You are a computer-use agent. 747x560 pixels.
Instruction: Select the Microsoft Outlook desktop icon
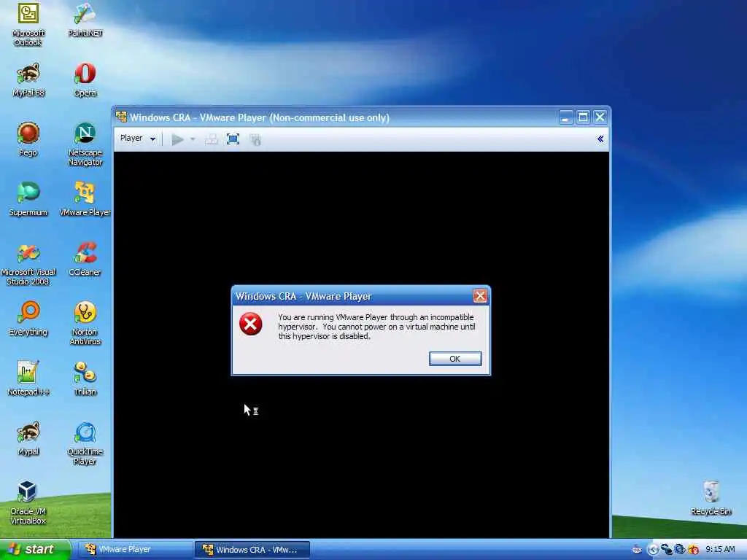coord(28,24)
